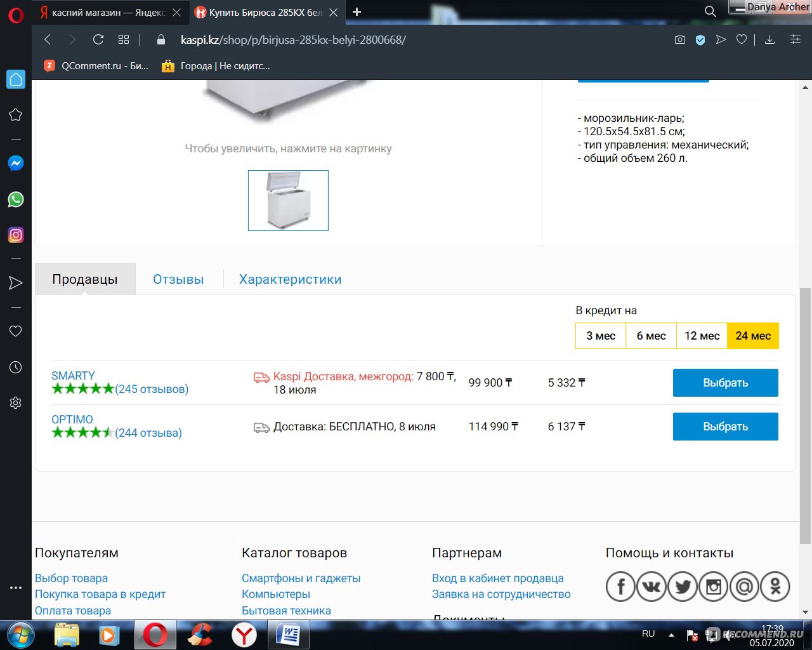Open the Города bookmark

click(x=216, y=65)
